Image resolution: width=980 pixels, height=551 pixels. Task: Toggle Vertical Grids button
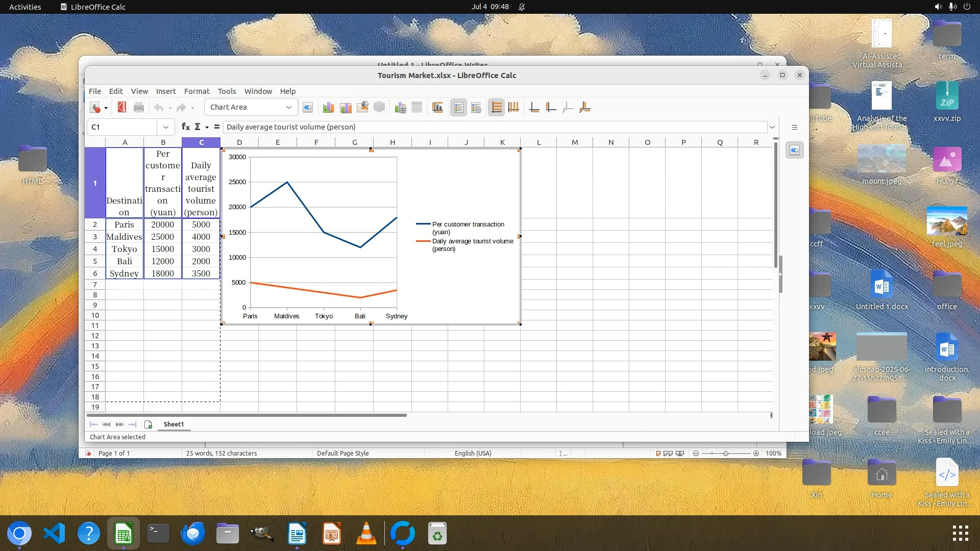513,107
